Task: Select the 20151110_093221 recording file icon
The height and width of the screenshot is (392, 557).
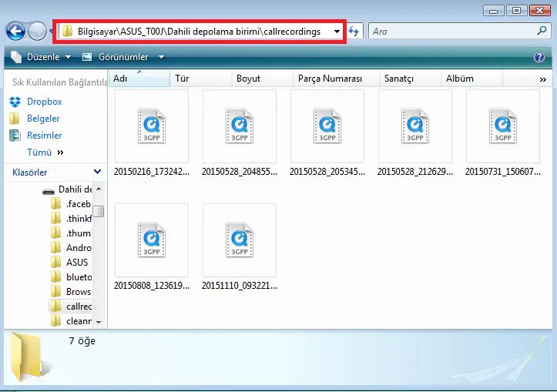Action: point(239,240)
